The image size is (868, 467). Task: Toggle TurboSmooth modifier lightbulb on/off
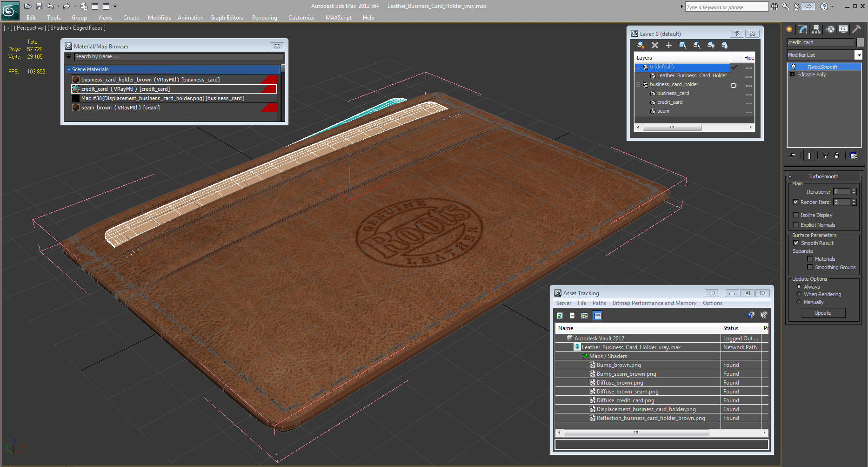coord(794,67)
